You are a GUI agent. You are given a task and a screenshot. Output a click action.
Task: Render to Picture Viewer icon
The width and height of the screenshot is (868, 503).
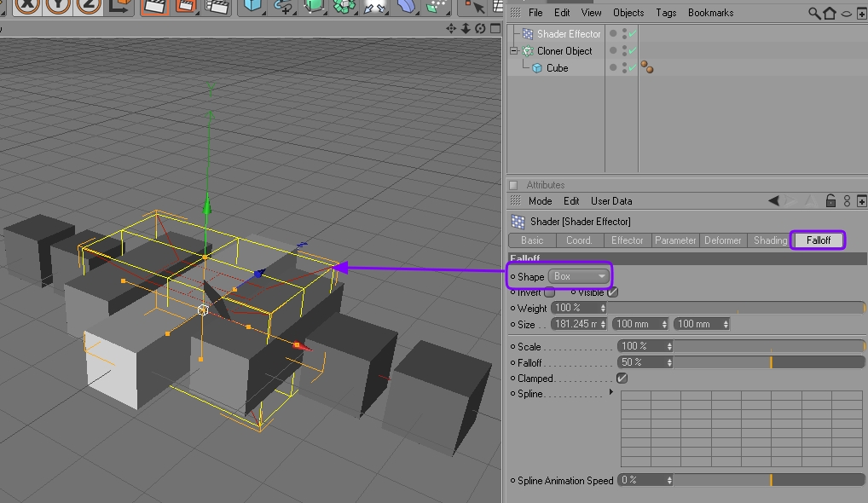(185, 7)
